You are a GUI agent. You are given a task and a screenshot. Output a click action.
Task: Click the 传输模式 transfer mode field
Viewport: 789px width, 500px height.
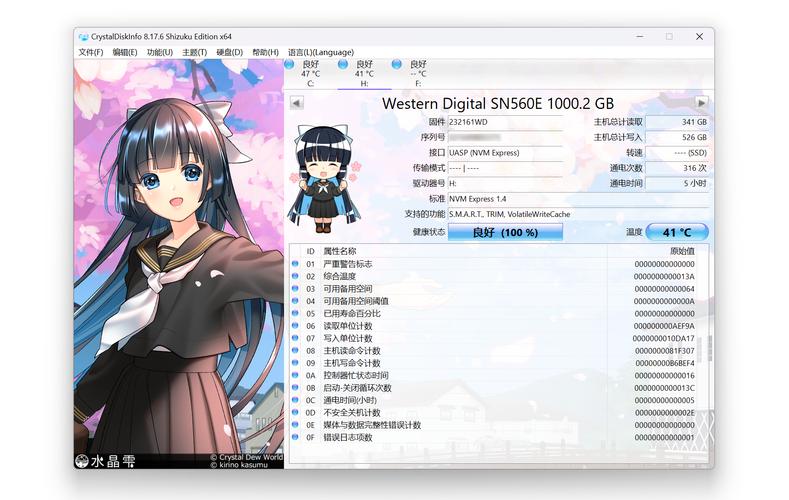(505, 168)
